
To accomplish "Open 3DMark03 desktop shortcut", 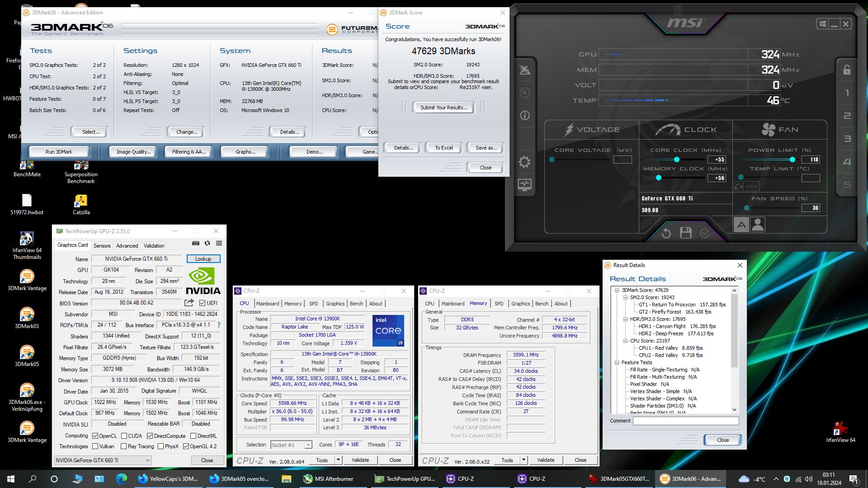I will pos(27,318).
